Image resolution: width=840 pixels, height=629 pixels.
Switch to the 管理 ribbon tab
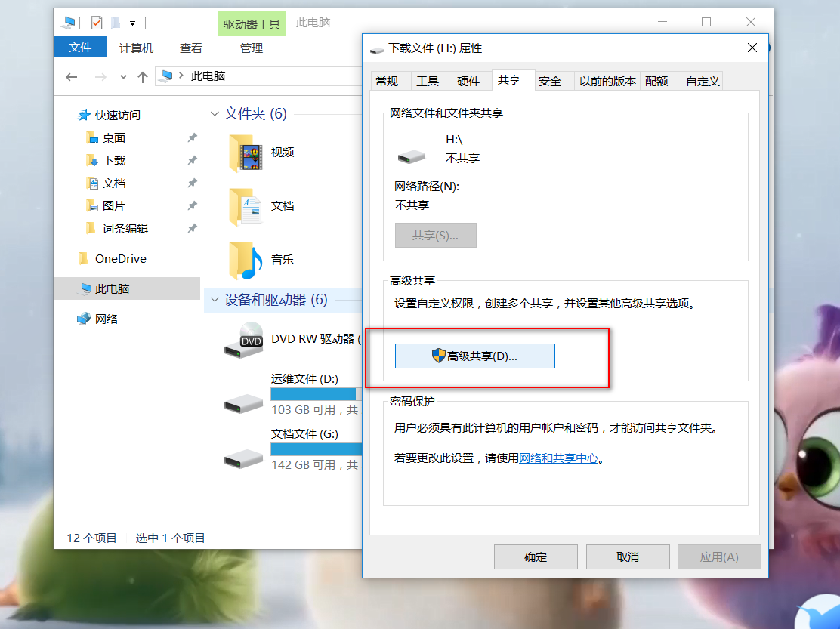pyautogui.click(x=252, y=48)
